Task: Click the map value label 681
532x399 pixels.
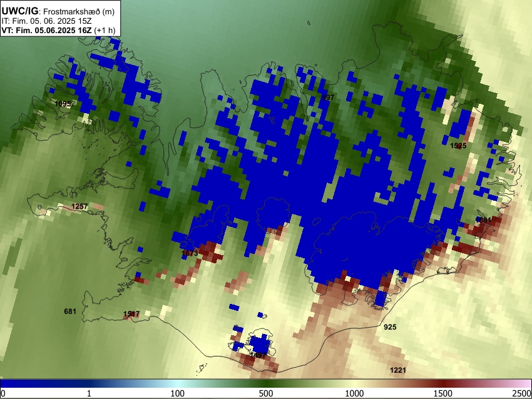Action: [x=70, y=311]
